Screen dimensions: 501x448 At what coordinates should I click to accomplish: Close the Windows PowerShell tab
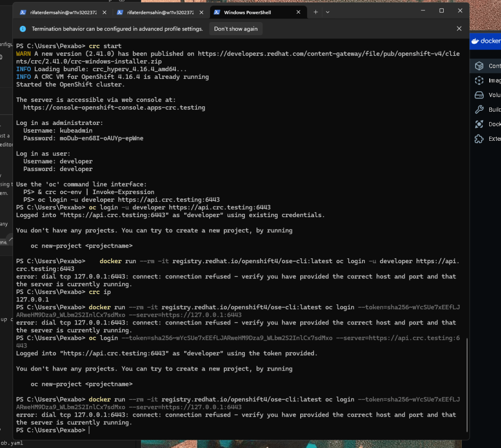298,12
